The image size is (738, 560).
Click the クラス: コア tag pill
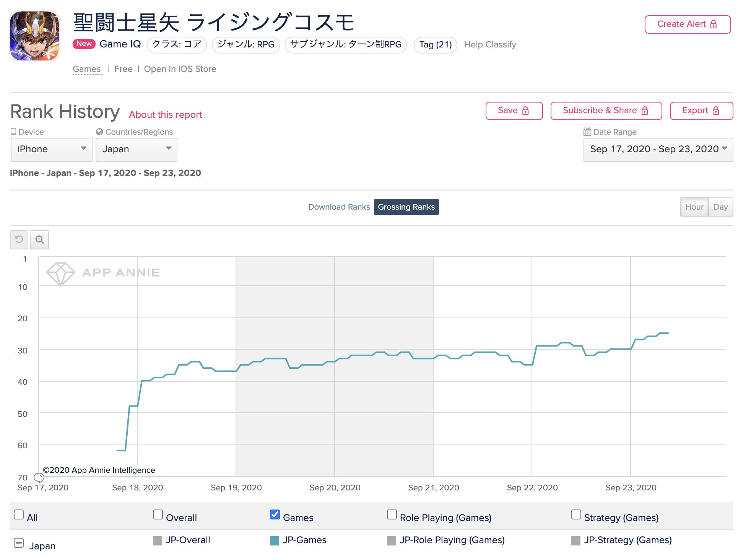point(177,45)
